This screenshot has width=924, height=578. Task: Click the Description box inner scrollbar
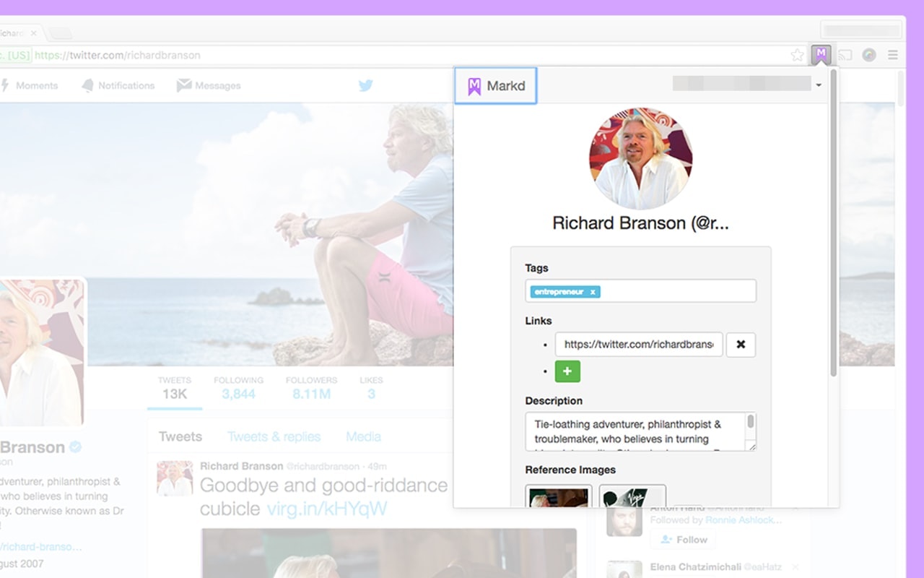(x=751, y=421)
